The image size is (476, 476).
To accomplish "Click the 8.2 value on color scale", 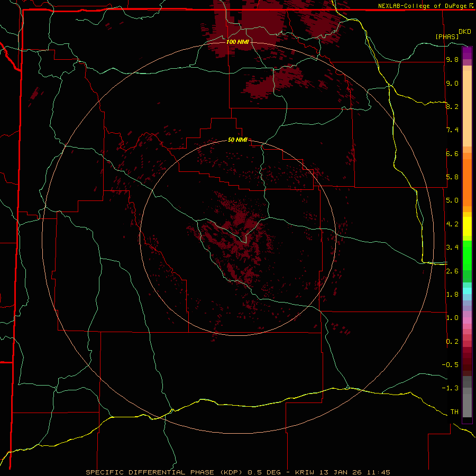I will pyautogui.click(x=452, y=106).
